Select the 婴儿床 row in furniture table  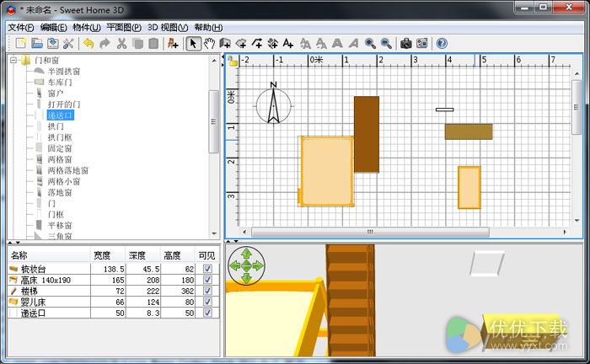point(113,302)
